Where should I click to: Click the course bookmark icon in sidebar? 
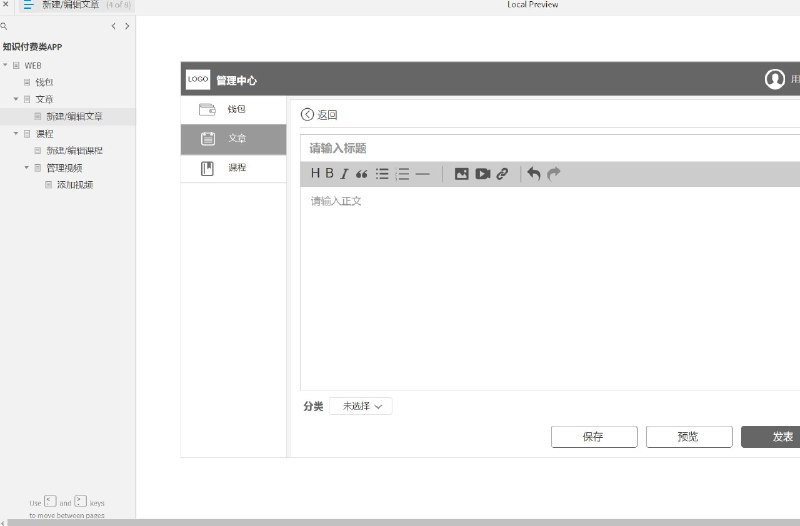pos(207,168)
